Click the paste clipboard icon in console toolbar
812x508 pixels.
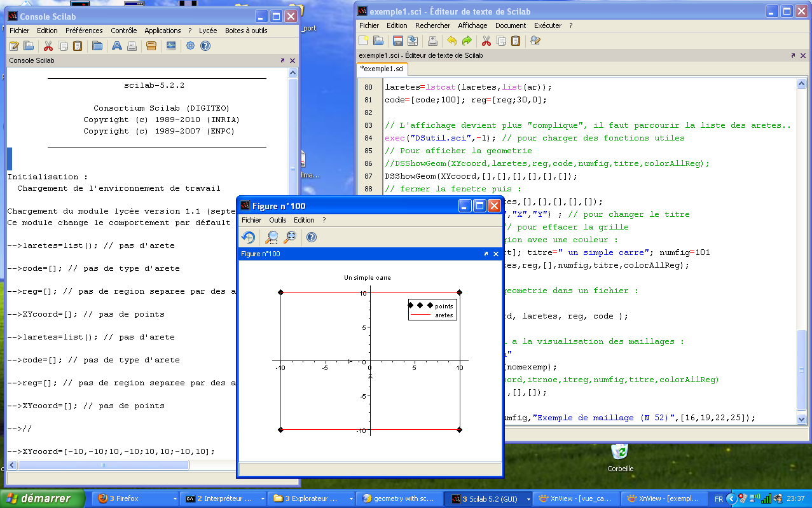click(78, 46)
